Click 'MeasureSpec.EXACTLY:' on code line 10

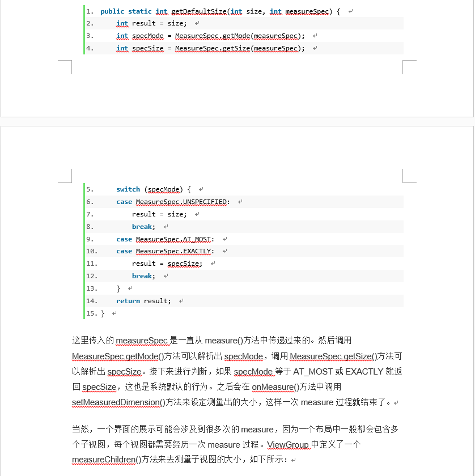point(175,252)
